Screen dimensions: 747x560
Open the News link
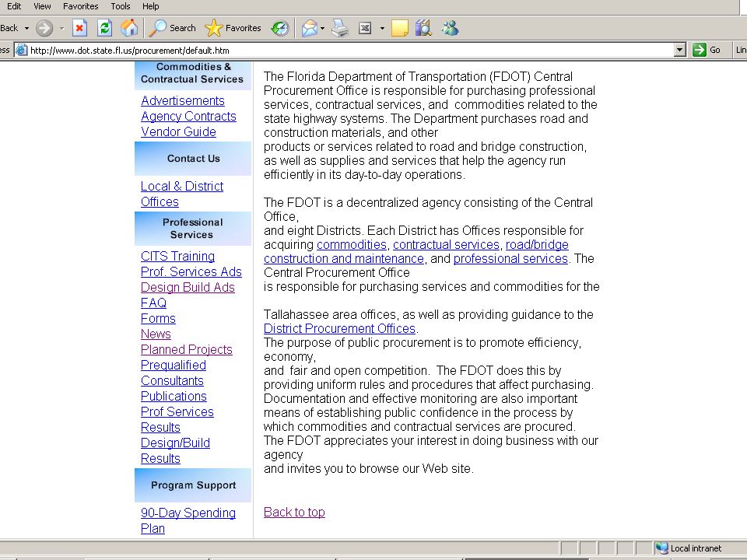156,334
